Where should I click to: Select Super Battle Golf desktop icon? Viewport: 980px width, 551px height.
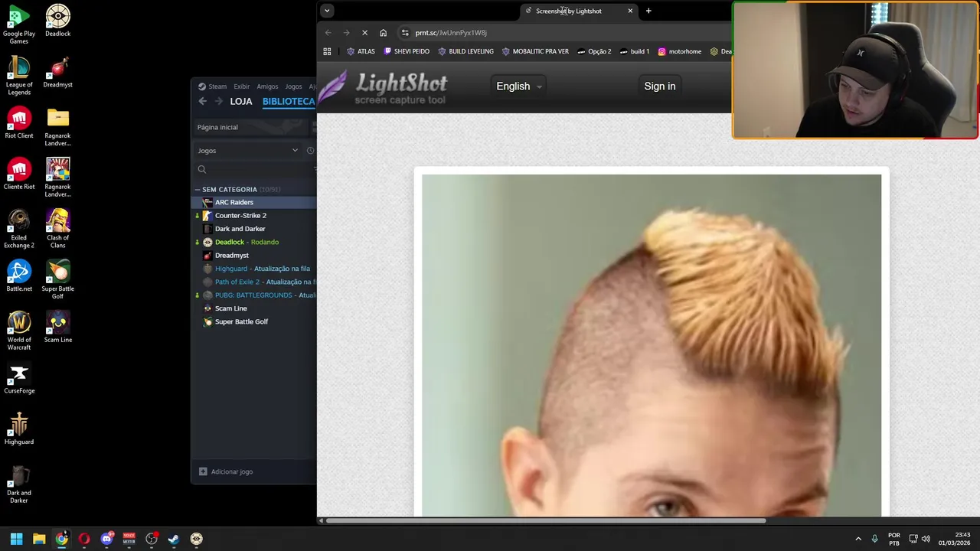coord(58,279)
